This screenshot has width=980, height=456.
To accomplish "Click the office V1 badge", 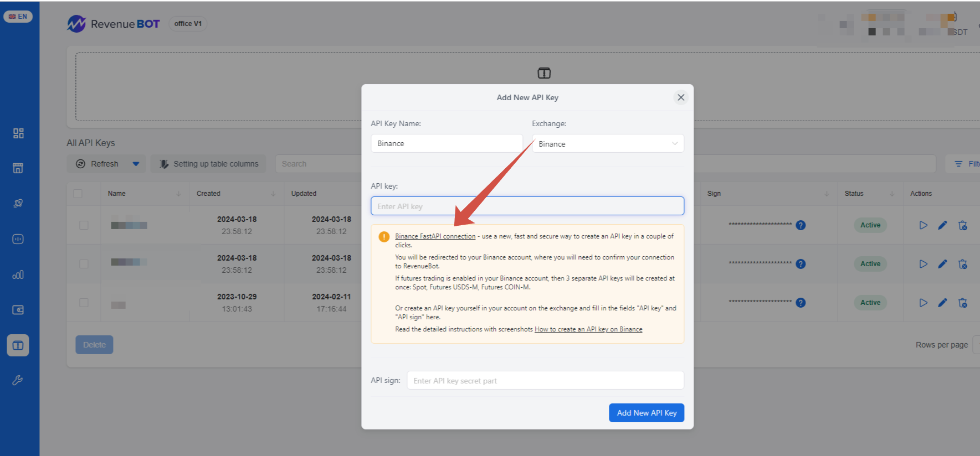I will 188,24.
